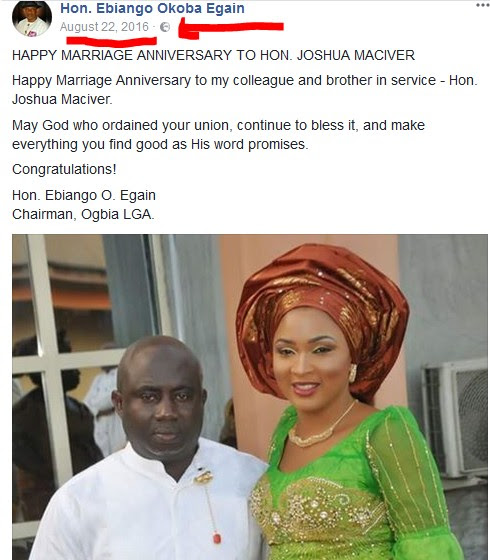Click the red arrow annotation near the date
Image resolution: width=490 pixels, height=560 pixels.
pos(231,28)
